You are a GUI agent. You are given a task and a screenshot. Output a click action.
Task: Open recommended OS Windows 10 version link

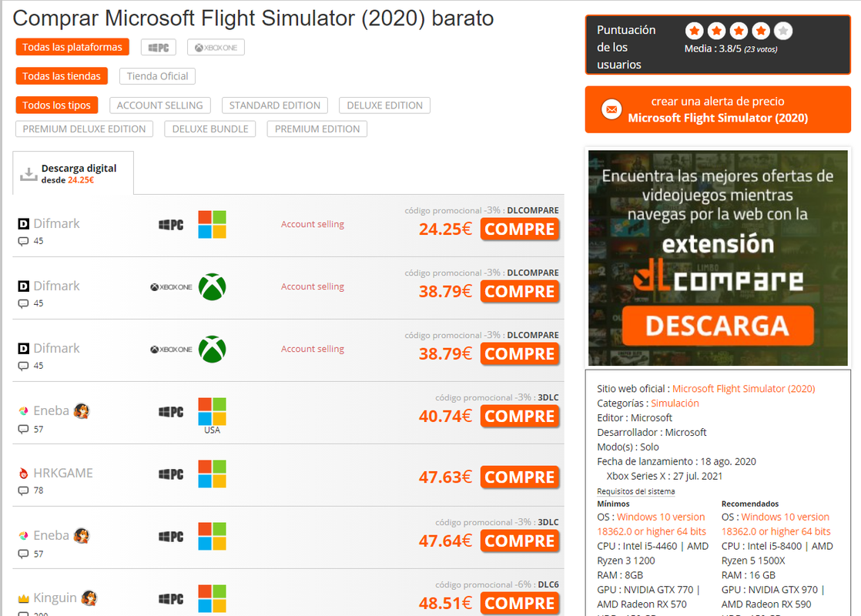pyautogui.click(x=776, y=524)
